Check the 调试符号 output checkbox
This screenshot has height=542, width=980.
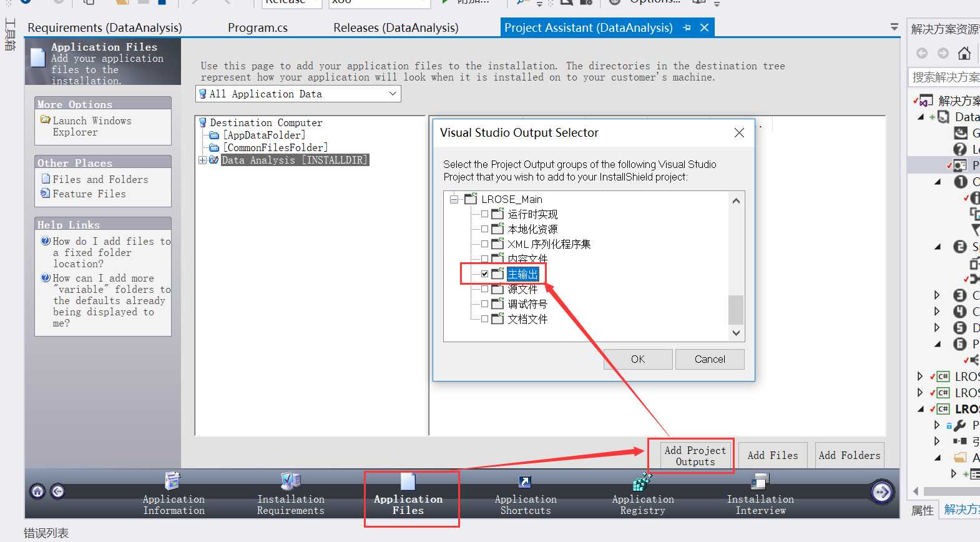(x=484, y=303)
